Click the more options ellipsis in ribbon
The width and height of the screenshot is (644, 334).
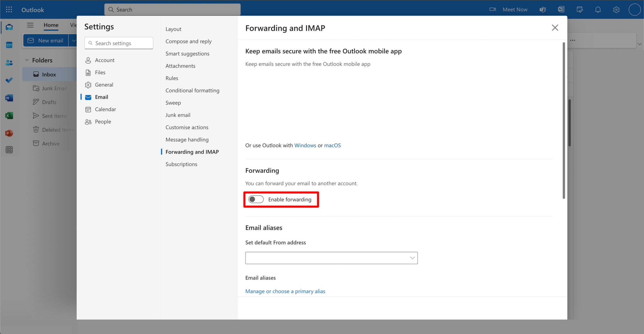pyautogui.click(x=573, y=40)
